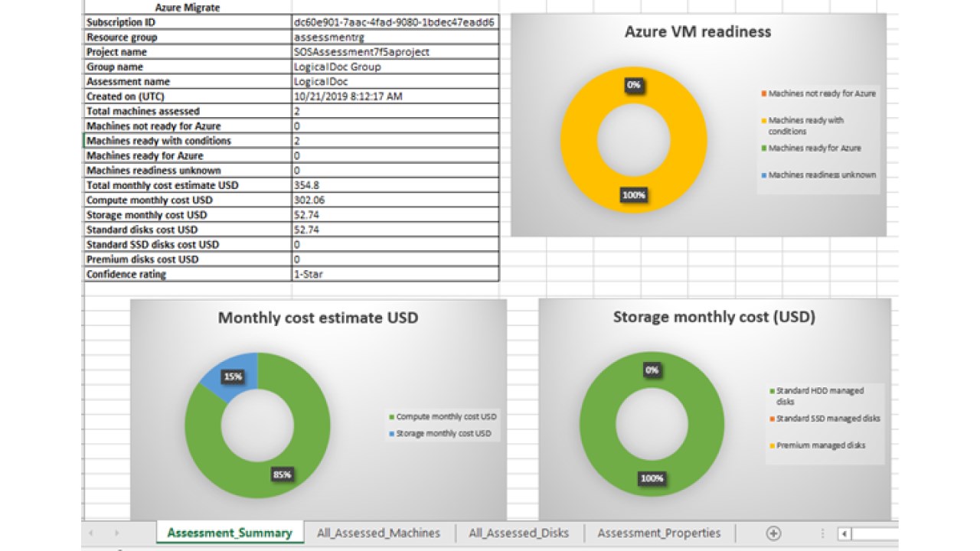
Task: Click the 'Monthly cost estimate USD' chart title
Action: coord(318,318)
